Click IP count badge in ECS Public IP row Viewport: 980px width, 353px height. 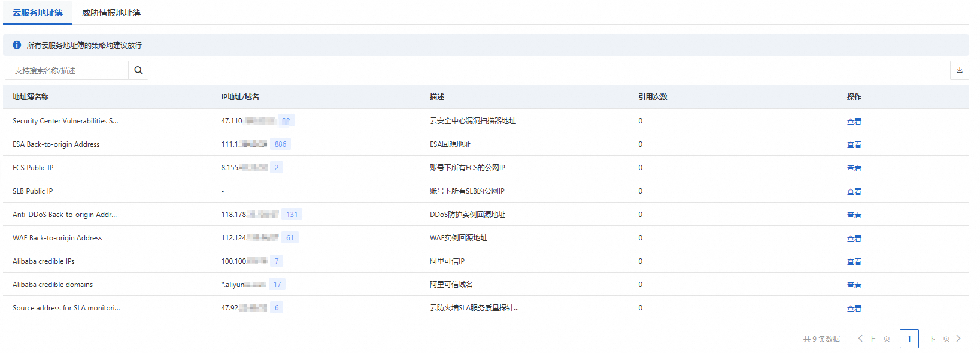[277, 167]
